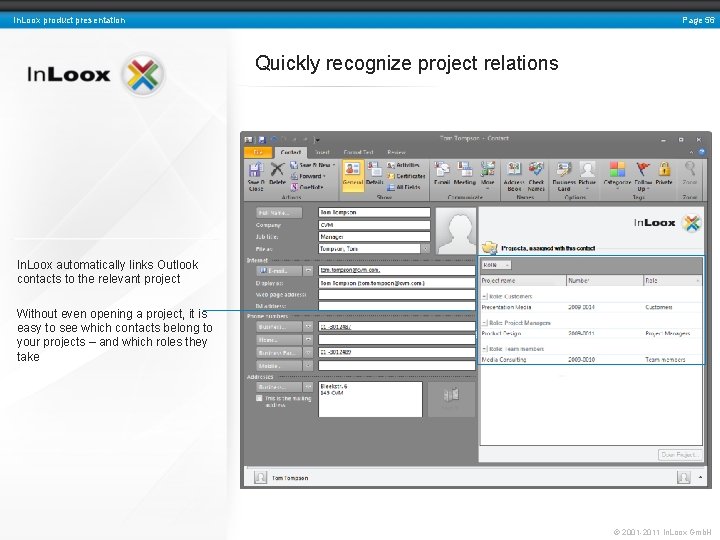Click into the Company input field

pyautogui.click(x=374, y=225)
